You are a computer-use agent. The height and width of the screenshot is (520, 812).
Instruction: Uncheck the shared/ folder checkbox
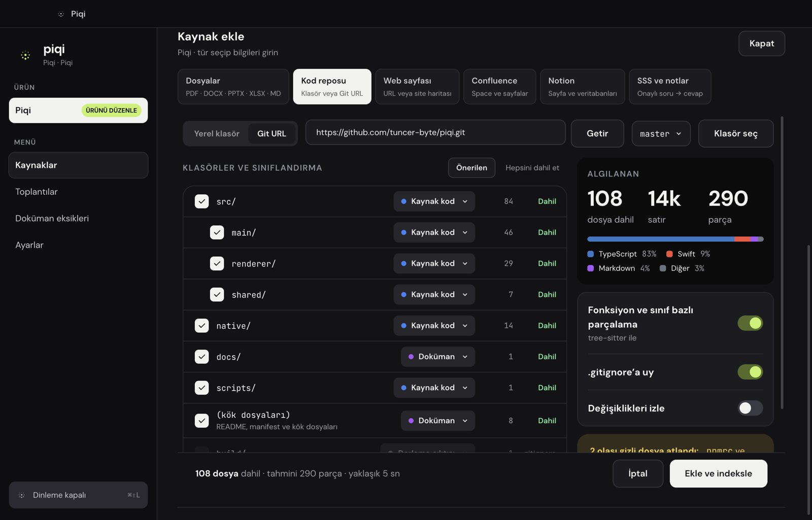tap(217, 294)
